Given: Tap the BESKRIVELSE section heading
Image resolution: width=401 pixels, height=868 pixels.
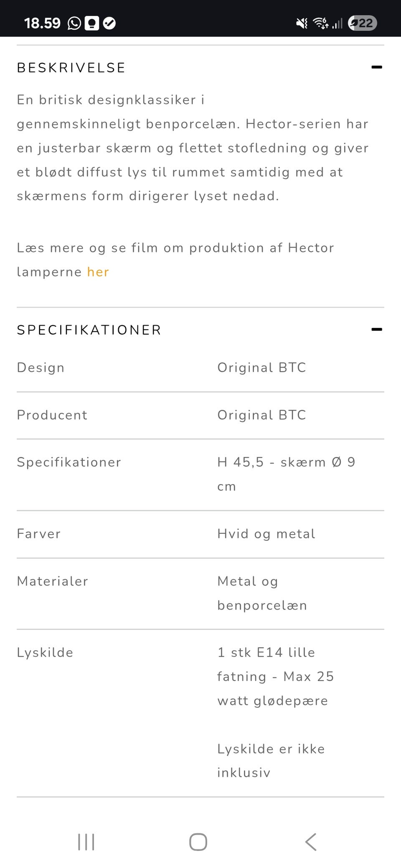Looking at the screenshot, I should pos(71,68).
